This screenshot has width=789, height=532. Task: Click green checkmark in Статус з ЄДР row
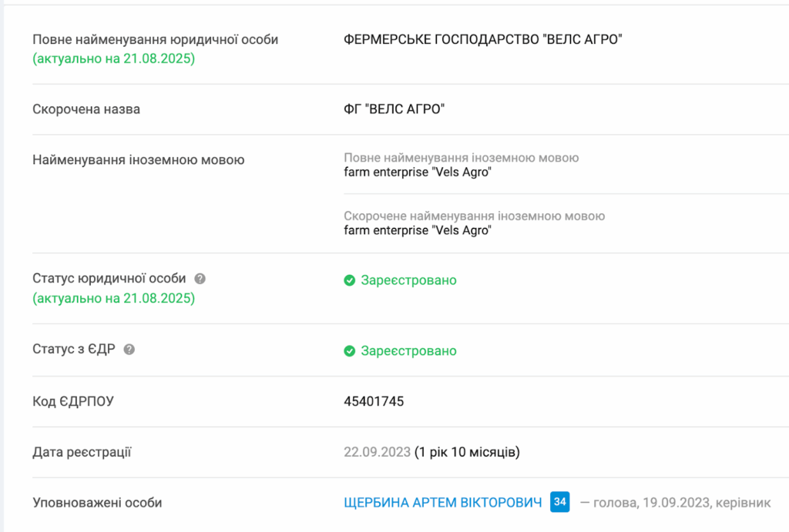[350, 351]
